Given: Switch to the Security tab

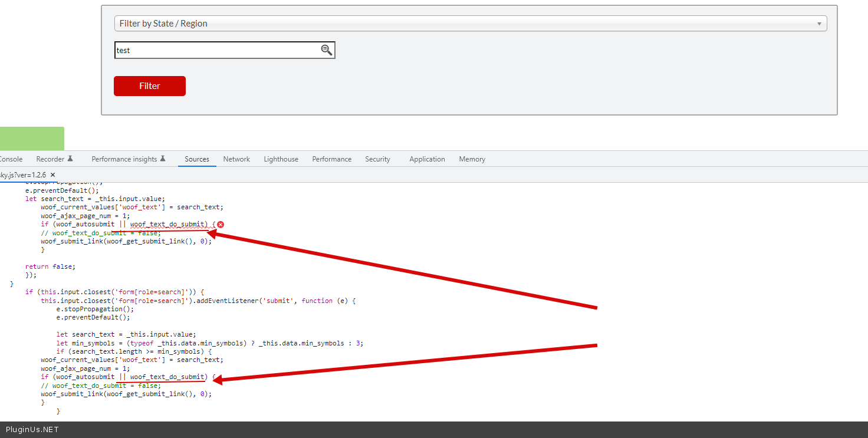Looking at the screenshot, I should [x=377, y=159].
